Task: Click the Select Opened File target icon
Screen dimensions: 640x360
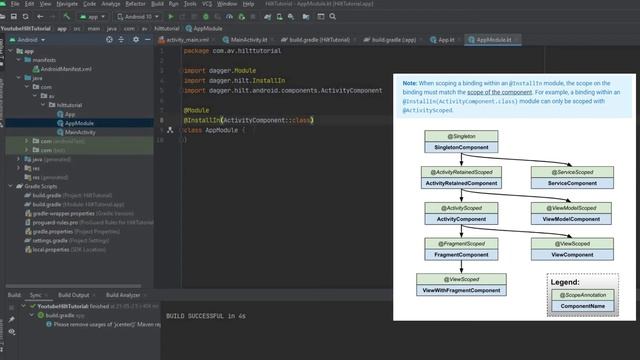Action: (x=109, y=40)
